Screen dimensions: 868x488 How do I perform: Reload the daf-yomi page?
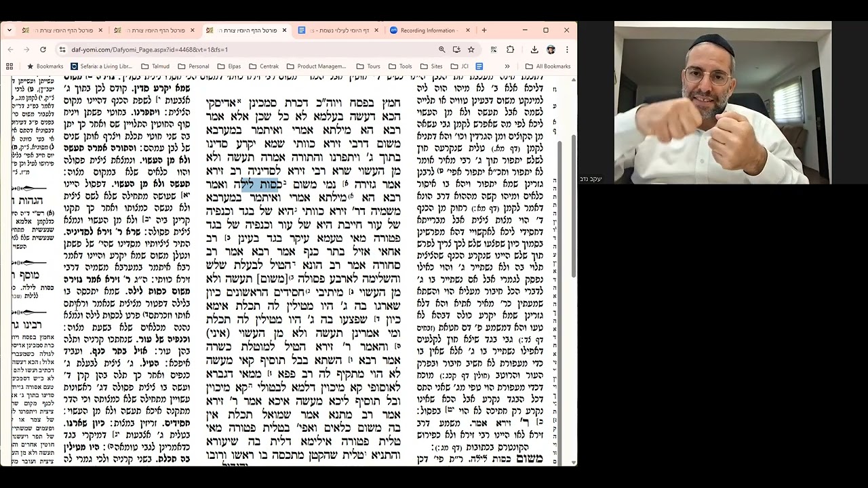[43, 49]
